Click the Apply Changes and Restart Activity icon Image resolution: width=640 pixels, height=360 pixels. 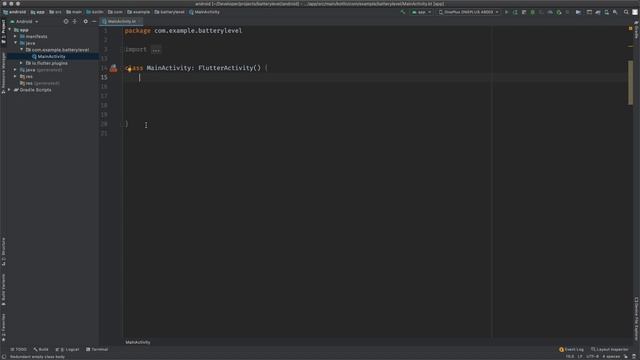516,12
